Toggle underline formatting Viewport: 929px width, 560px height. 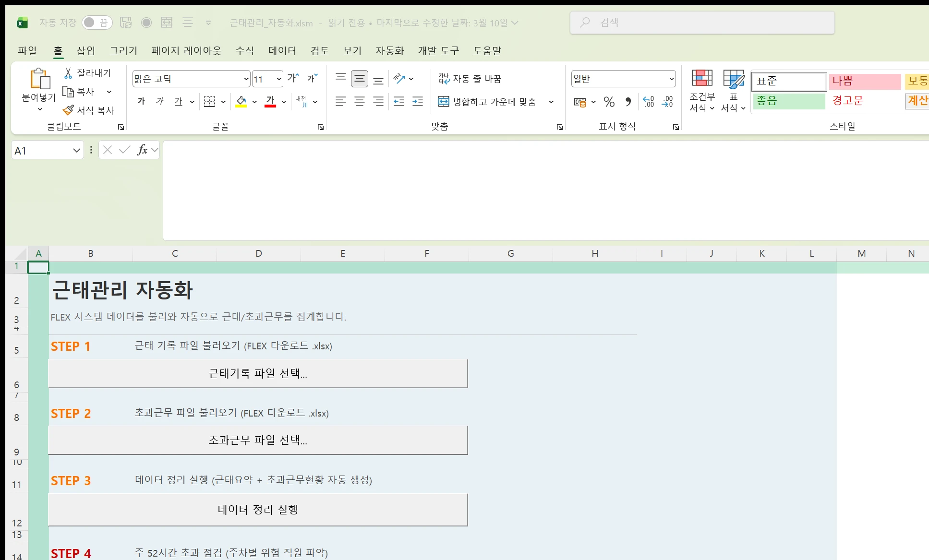tap(179, 101)
